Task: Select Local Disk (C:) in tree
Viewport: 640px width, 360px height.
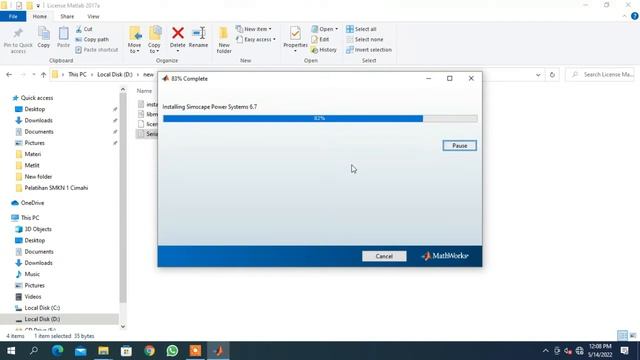Action: pos(42,308)
